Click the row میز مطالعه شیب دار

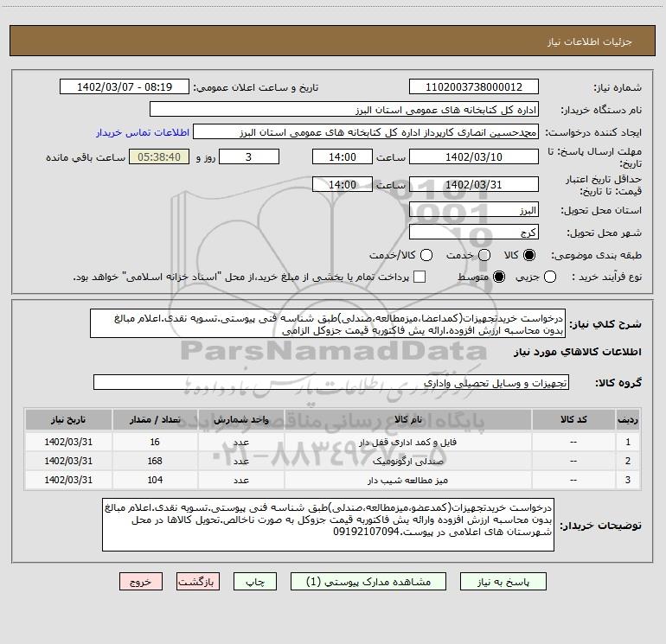coord(333,480)
